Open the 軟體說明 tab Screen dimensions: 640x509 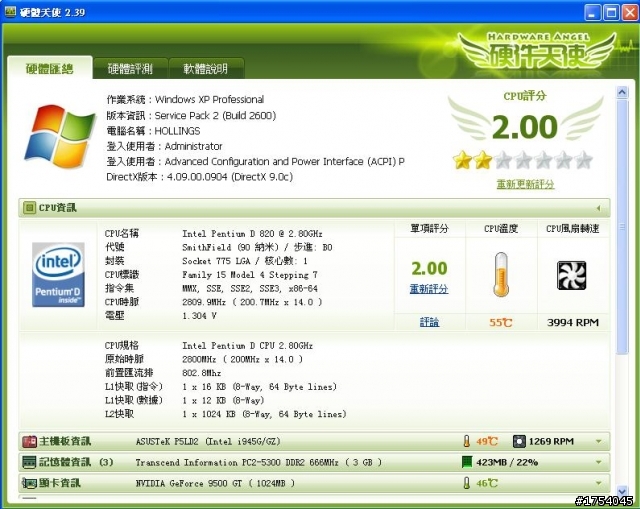pos(206,69)
